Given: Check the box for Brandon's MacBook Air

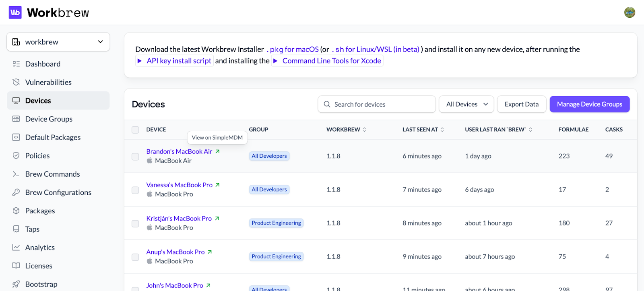Looking at the screenshot, I should [135, 157].
